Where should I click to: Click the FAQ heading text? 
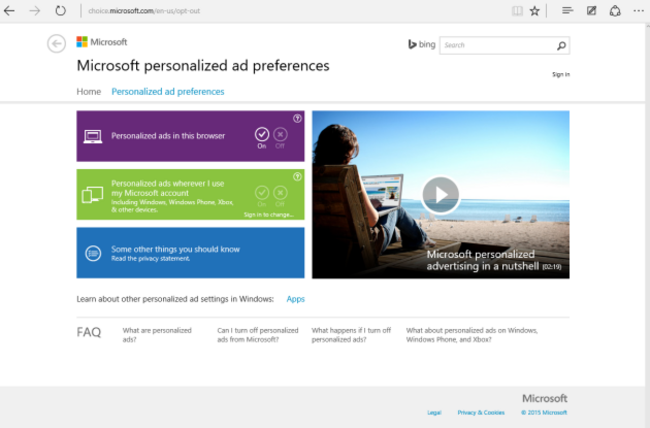coord(89,332)
